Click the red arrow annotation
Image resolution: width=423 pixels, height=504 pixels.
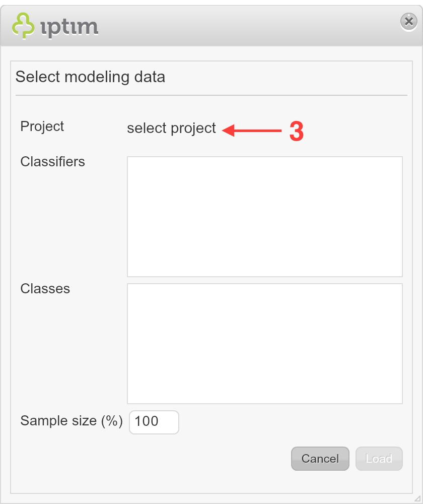251,131
